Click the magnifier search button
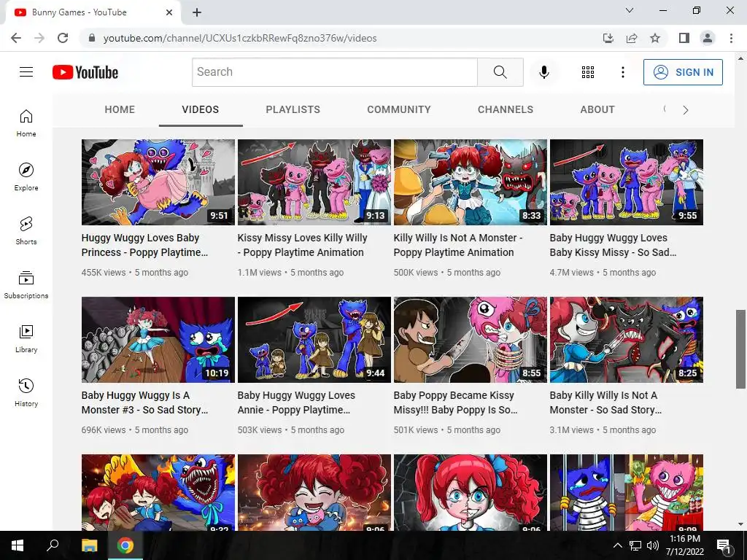This screenshot has height=560, width=747. [500, 72]
